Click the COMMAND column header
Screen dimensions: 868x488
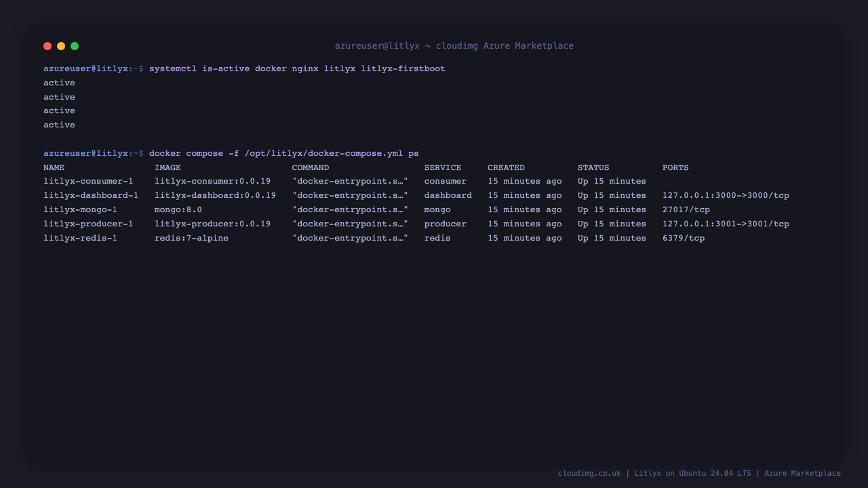click(311, 167)
